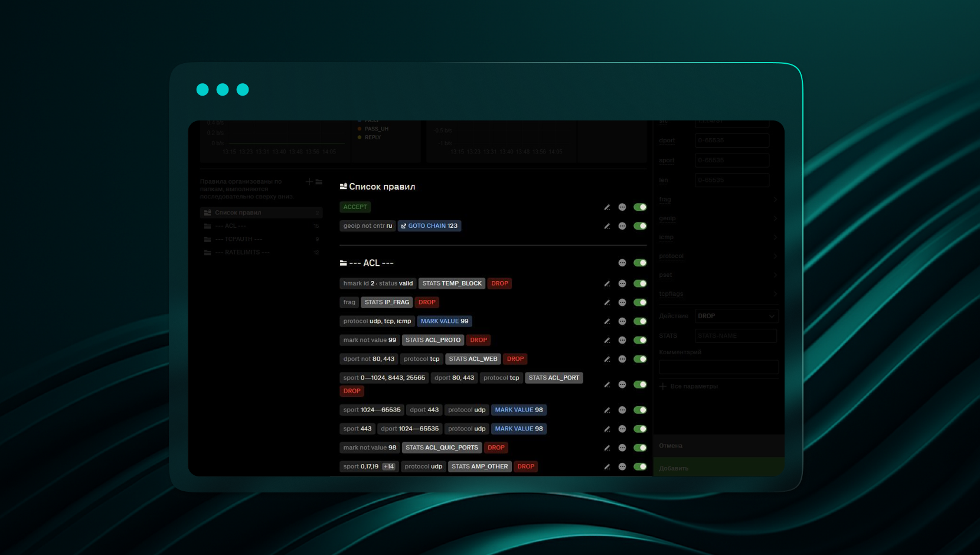980x555 pixels.
Task: Open more options for STATS ACL_PORT rule
Action: click(x=622, y=384)
